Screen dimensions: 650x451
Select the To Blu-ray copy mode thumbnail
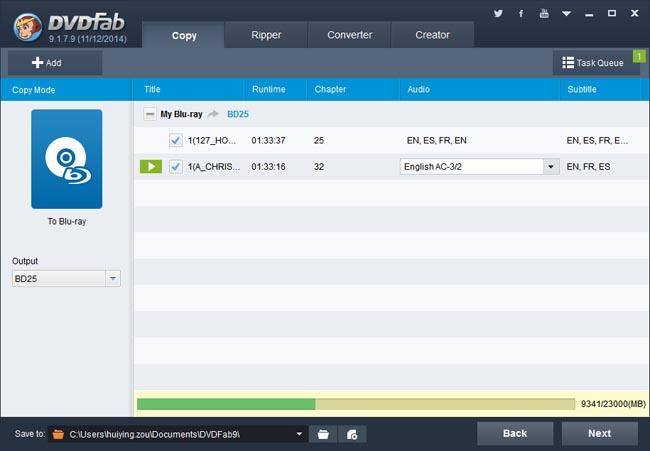tap(67, 159)
